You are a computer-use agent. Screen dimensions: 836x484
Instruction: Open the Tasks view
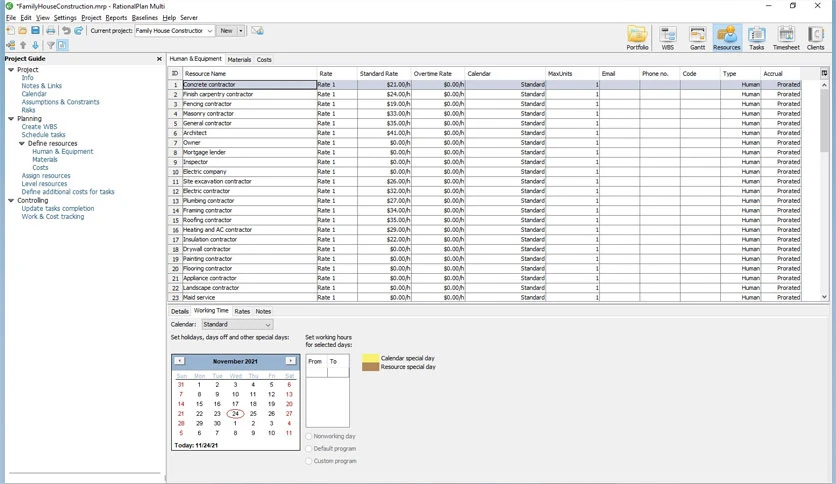(757, 38)
